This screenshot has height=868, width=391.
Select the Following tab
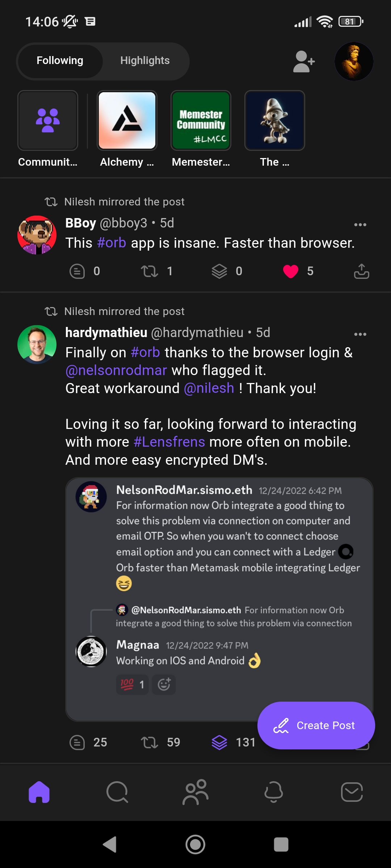60,60
